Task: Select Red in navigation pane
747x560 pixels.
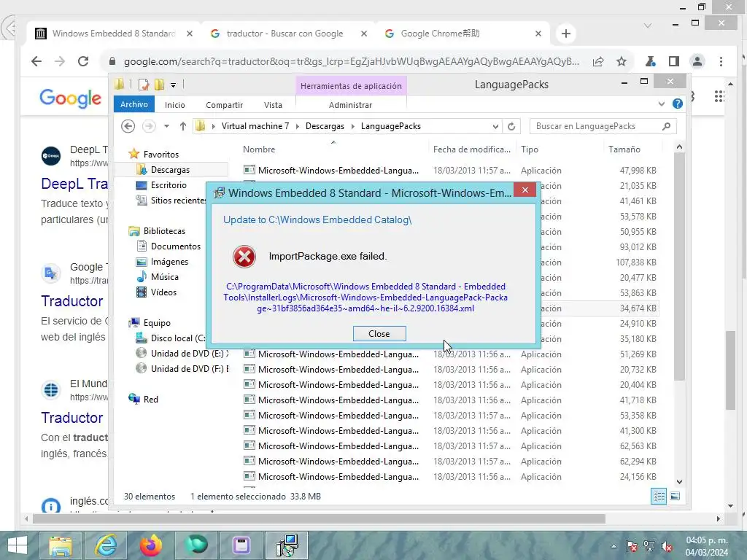Action: 150,399
